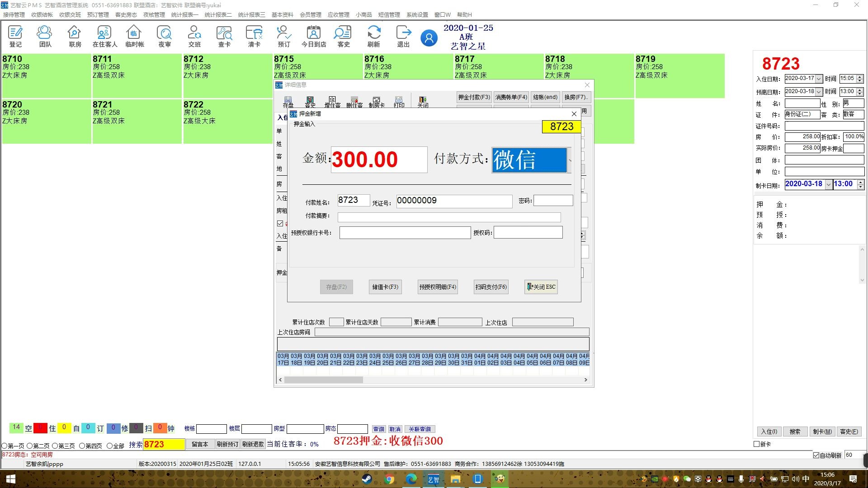Click the cyan 订 reserved count swatch
The height and width of the screenshot is (488, 868).
(88, 427)
